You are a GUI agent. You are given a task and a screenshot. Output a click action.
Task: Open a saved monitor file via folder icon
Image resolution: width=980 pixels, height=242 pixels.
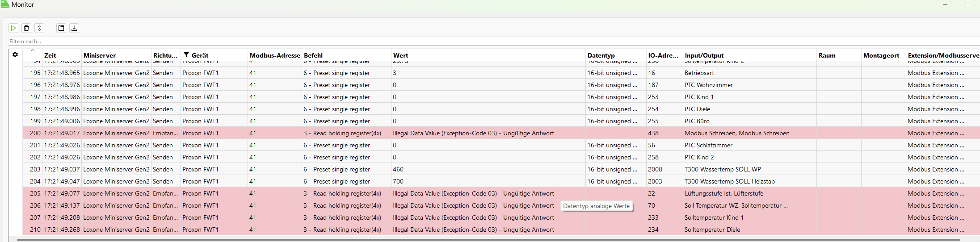point(61,28)
